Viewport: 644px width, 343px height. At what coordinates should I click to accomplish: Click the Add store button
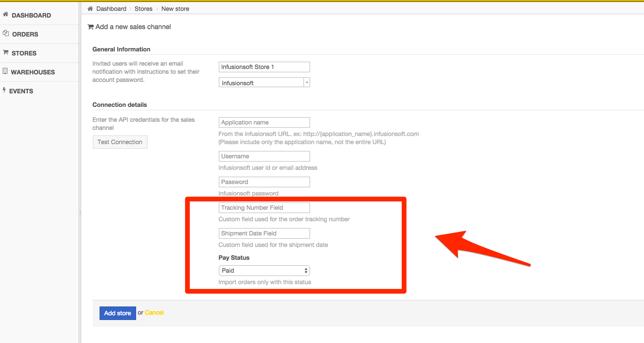(117, 313)
